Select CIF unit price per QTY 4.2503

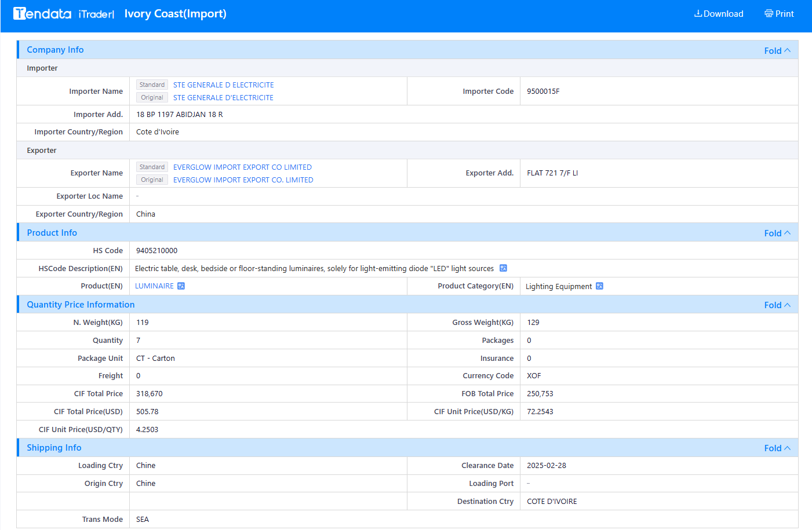click(x=147, y=429)
